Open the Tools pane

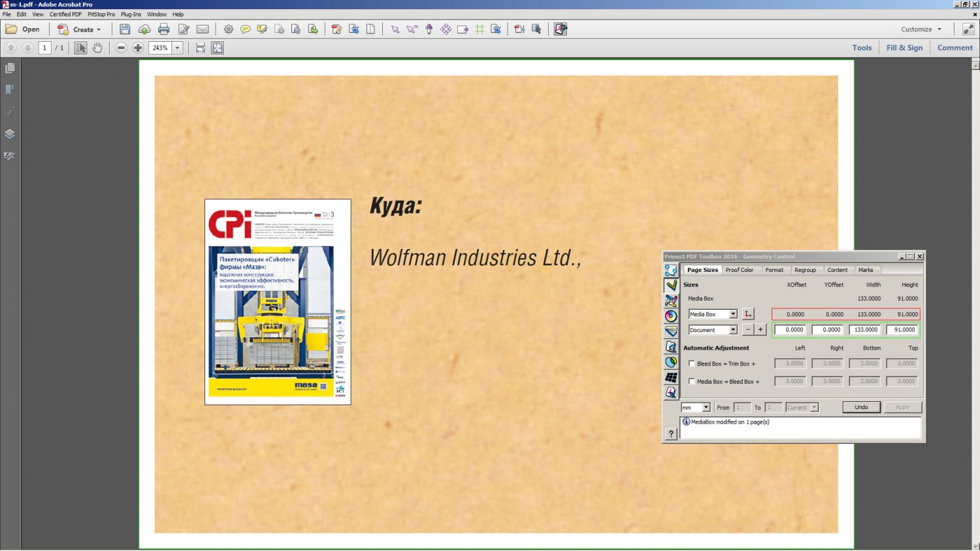click(862, 48)
